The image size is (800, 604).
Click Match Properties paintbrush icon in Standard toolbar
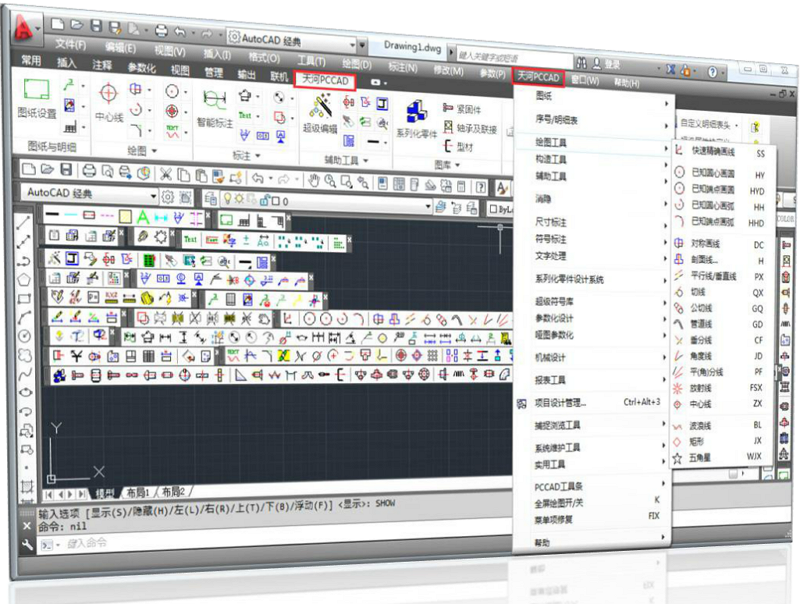218,177
